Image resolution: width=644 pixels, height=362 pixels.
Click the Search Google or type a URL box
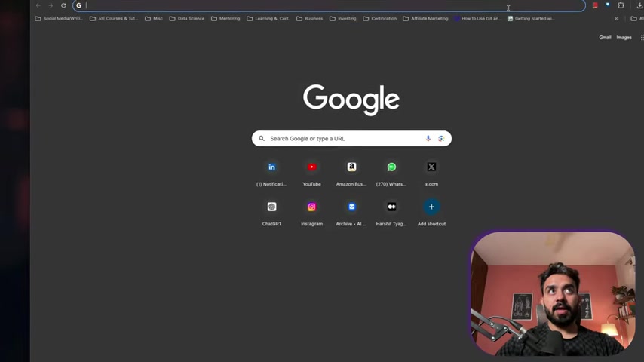point(351,139)
